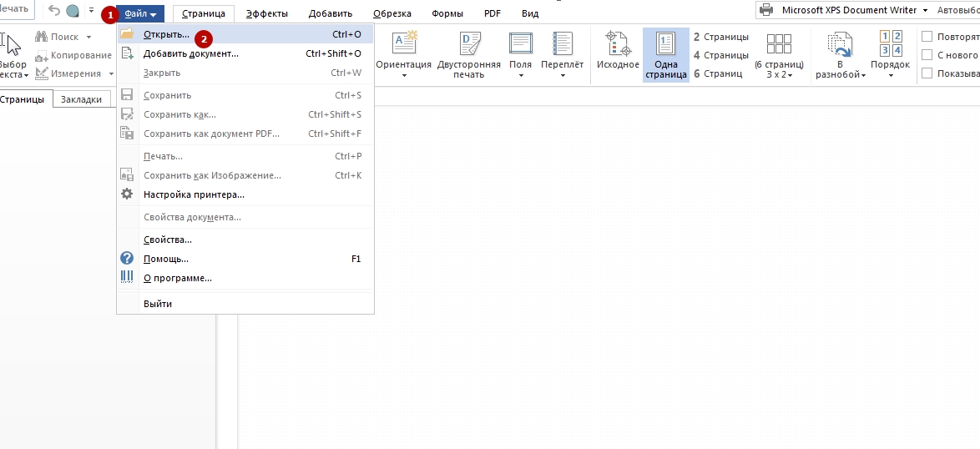Tick the Показывать checkbox
This screenshot has height=449, width=980.
pyautogui.click(x=927, y=73)
